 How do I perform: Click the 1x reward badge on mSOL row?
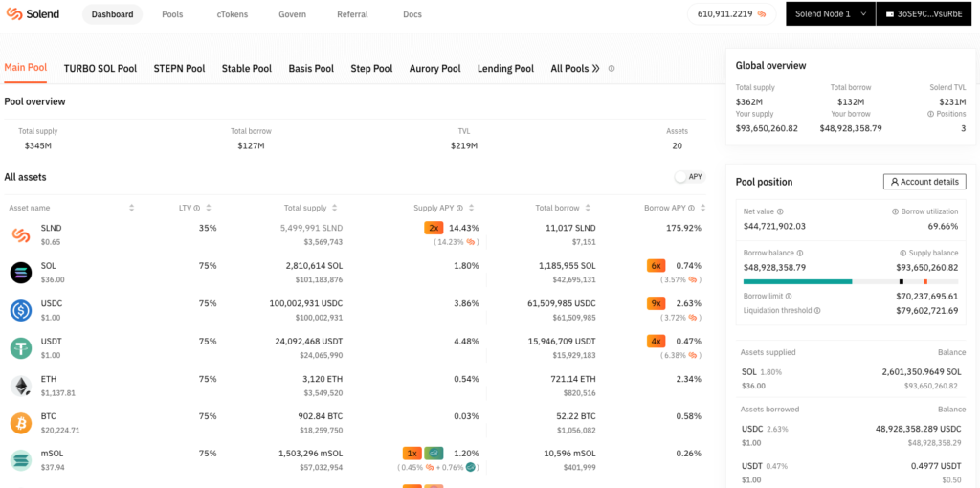[x=412, y=453]
